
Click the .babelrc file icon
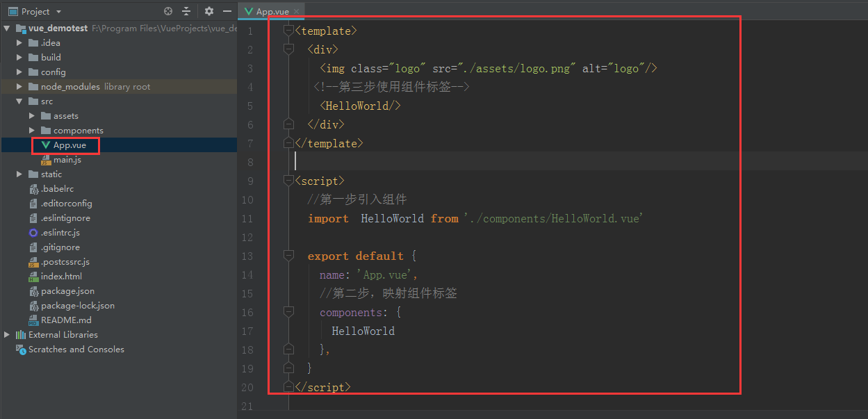33,189
